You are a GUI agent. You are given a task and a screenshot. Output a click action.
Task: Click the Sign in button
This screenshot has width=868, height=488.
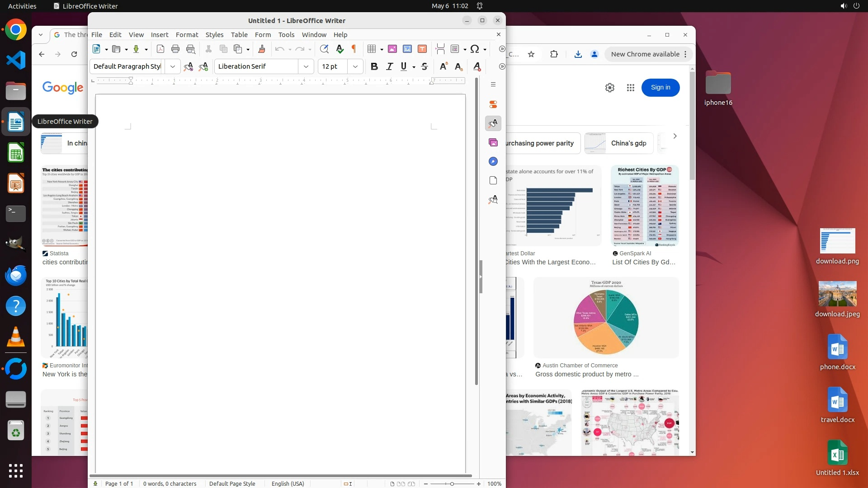tap(660, 87)
